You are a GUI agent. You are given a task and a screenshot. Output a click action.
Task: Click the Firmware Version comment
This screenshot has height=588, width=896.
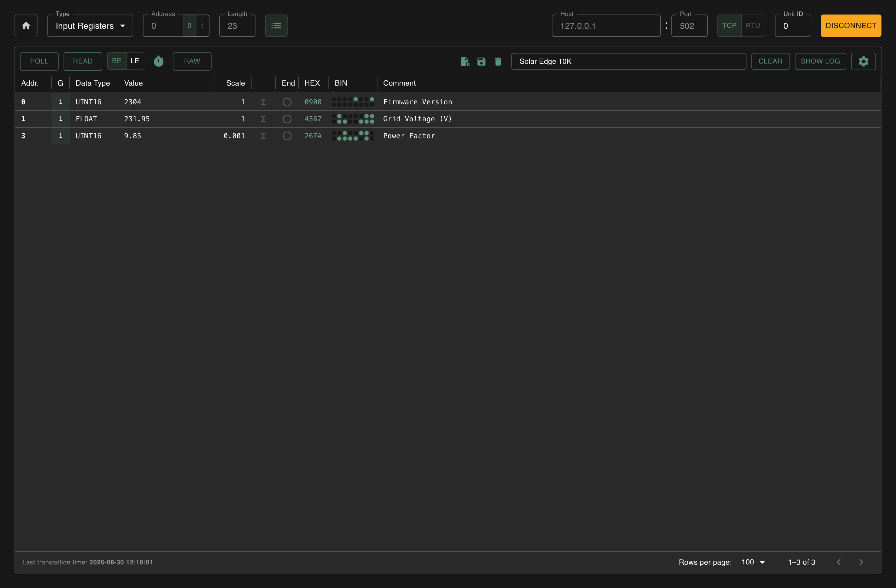[x=417, y=102]
